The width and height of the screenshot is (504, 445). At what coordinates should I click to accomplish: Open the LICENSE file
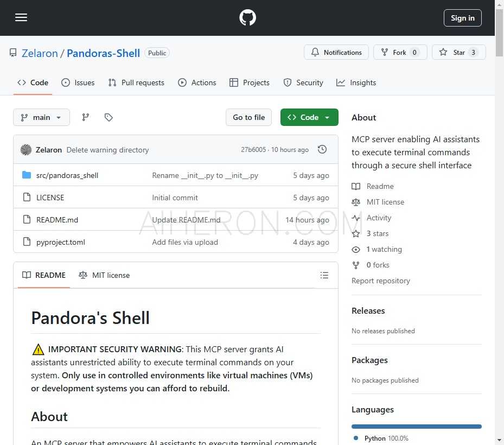pyautogui.click(x=50, y=198)
